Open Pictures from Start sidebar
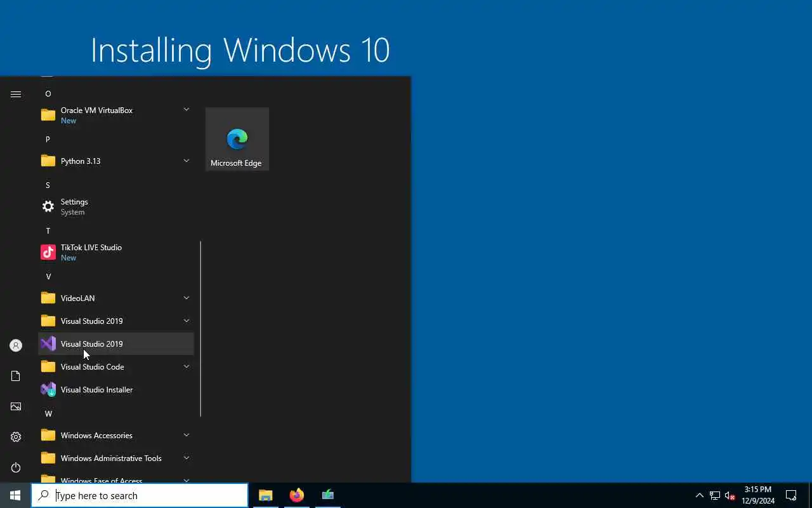Viewport: 812px width, 508px height. pos(16,406)
